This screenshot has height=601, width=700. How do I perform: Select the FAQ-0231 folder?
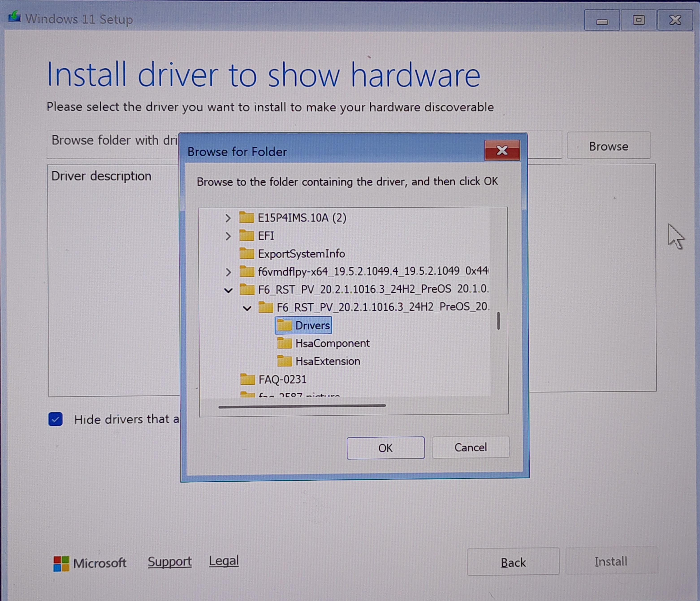point(282,380)
